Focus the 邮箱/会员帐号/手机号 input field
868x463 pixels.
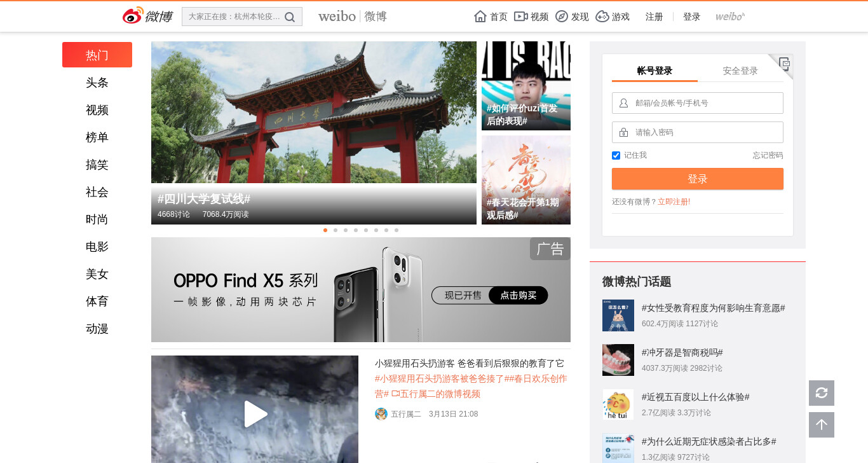698,103
